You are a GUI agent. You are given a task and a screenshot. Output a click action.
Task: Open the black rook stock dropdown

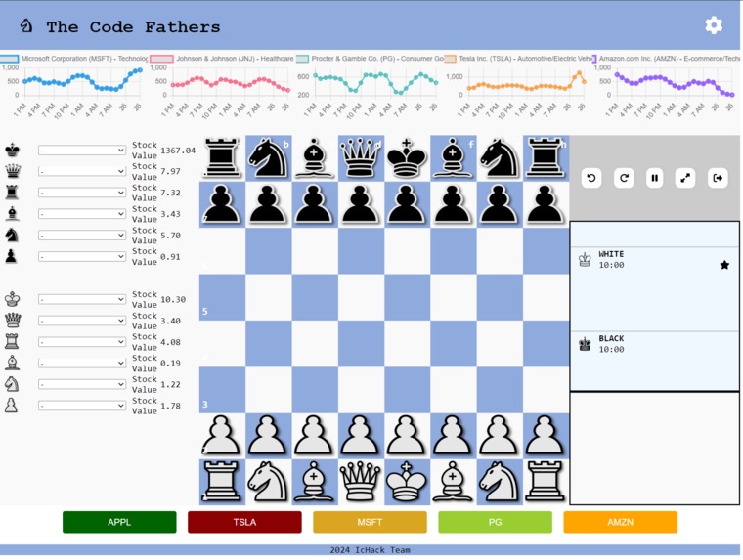82,193
